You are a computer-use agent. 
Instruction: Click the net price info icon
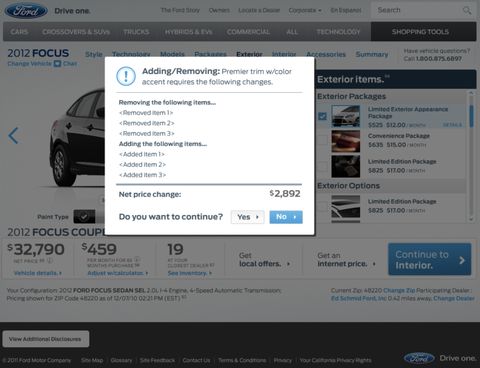(x=49, y=261)
